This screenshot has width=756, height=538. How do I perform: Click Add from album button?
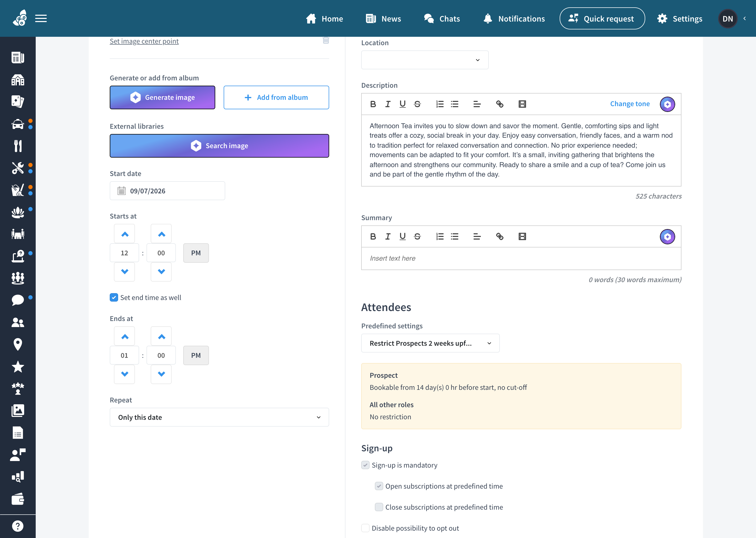pos(276,97)
